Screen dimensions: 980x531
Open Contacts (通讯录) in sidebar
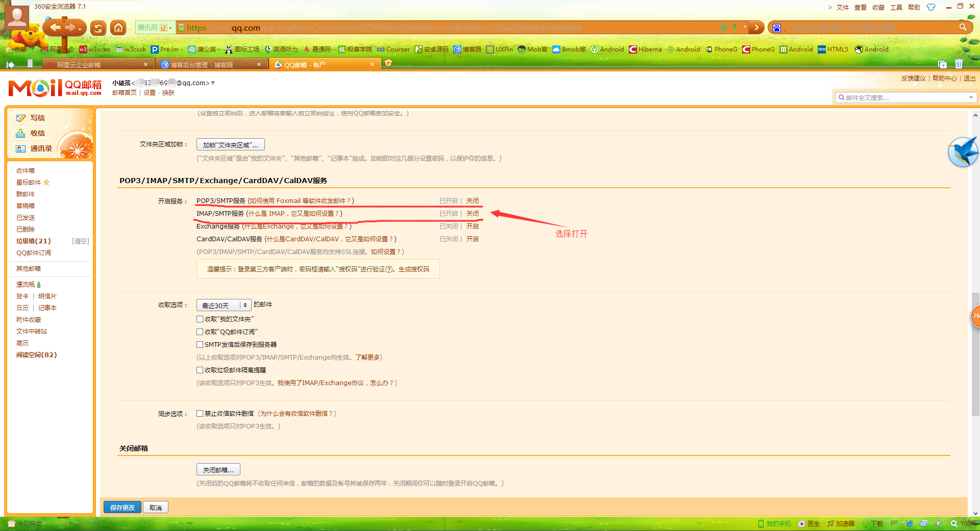[x=34, y=148]
